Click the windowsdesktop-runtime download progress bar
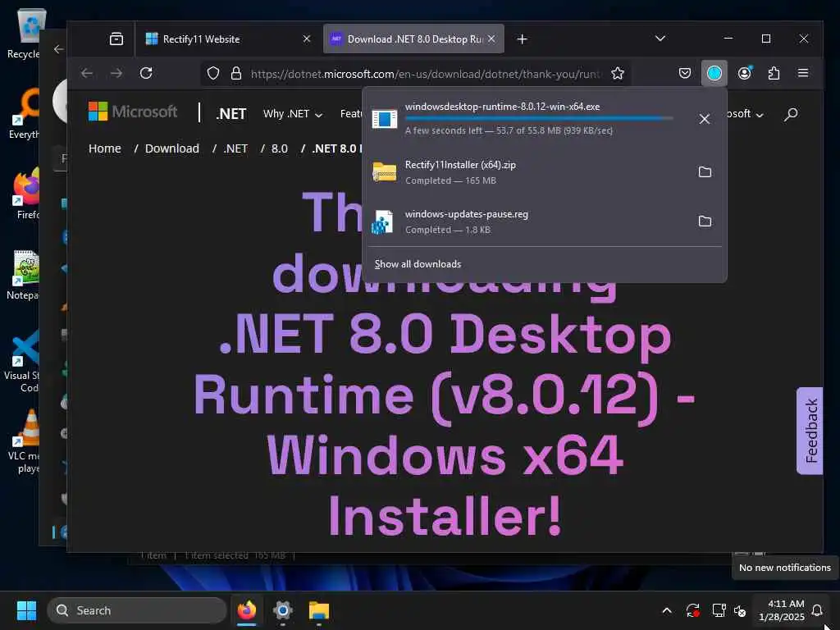 tap(539, 118)
